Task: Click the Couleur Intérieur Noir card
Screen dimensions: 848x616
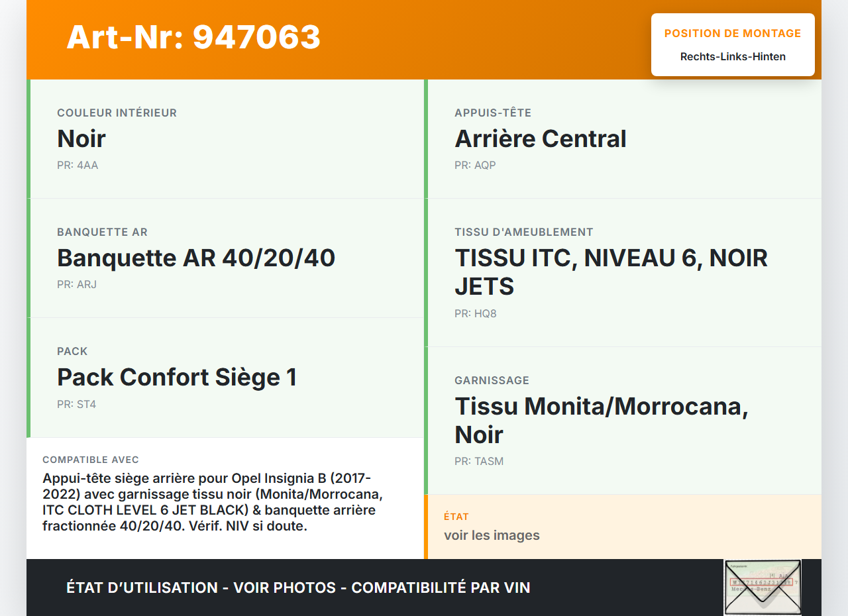Action: [225, 138]
